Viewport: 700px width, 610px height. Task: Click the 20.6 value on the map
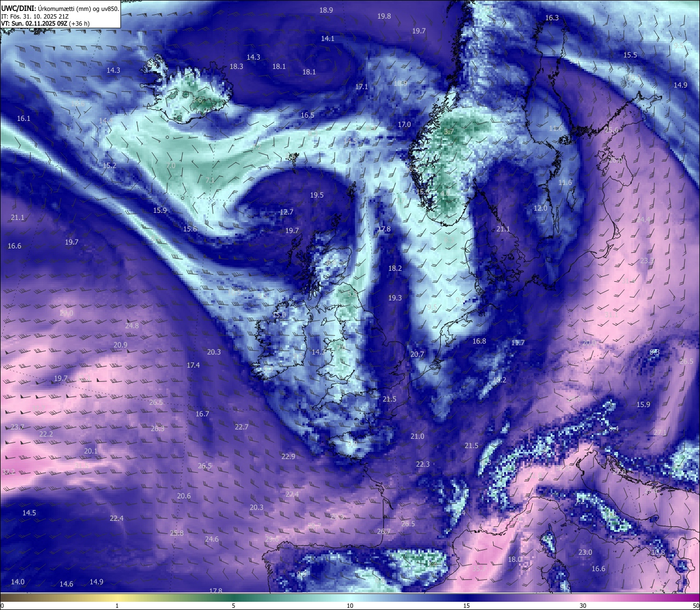(x=184, y=496)
